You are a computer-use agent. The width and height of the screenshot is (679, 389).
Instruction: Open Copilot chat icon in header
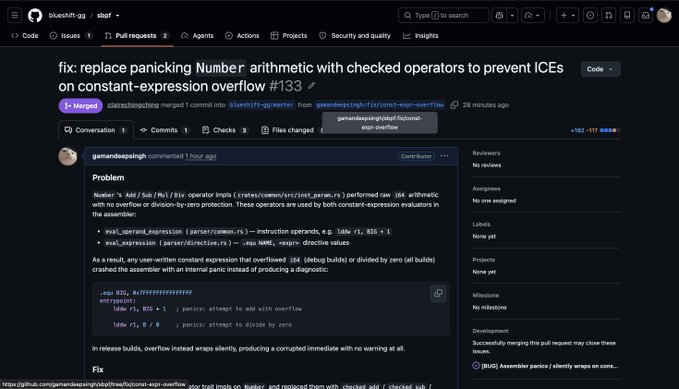499,15
